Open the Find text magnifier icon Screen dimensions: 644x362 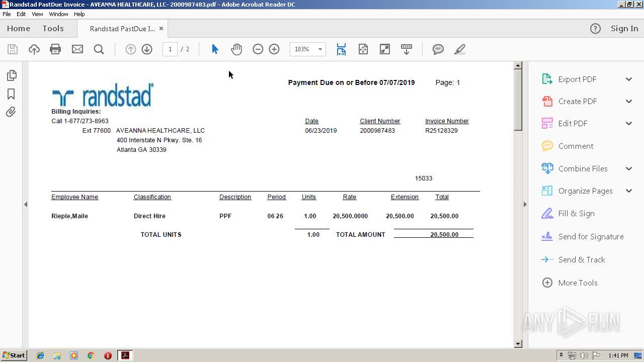99,49
